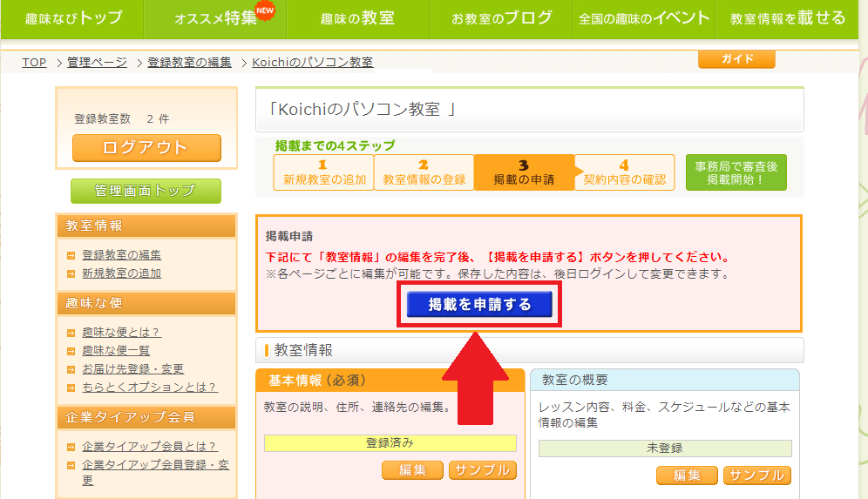This screenshot has height=499, width=868.
Task: Open 管理画面トップ from the sidebar
Action: (x=146, y=190)
